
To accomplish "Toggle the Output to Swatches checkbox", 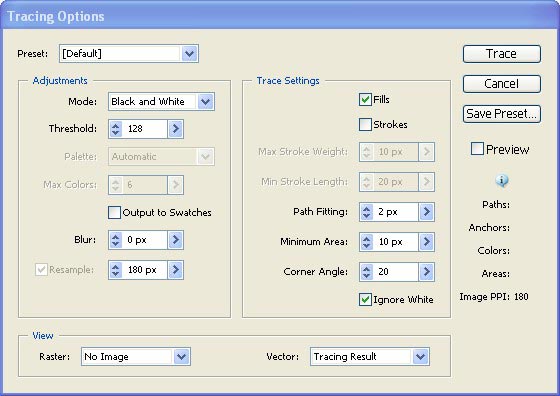I will [114, 212].
